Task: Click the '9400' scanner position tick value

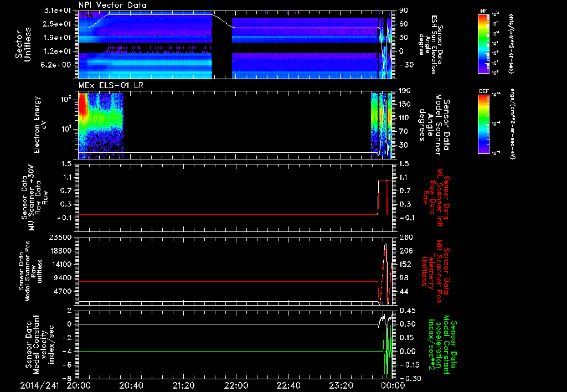Action: pos(63,278)
